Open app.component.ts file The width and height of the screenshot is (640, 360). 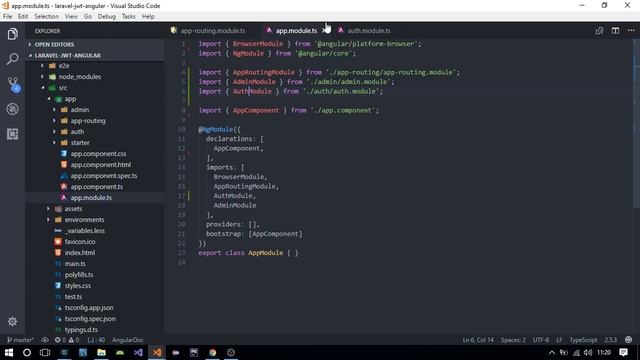tap(96, 187)
